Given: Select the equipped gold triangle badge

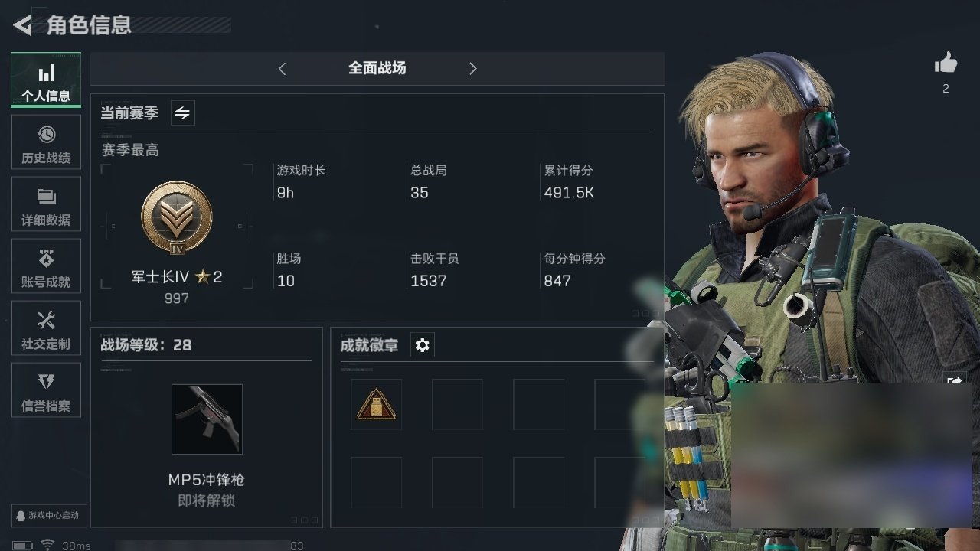Looking at the screenshot, I should point(376,404).
